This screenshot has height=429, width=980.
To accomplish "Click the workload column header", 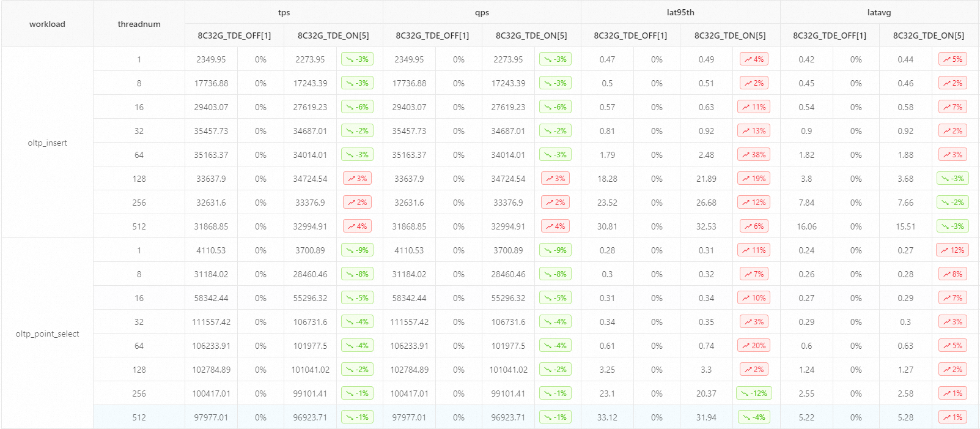I will (x=47, y=24).
